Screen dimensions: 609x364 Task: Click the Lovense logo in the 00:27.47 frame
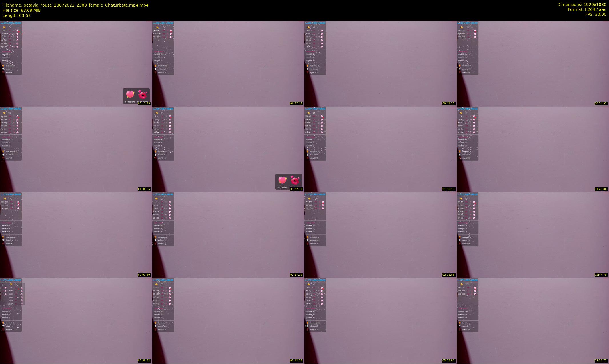(x=163, y=23)
